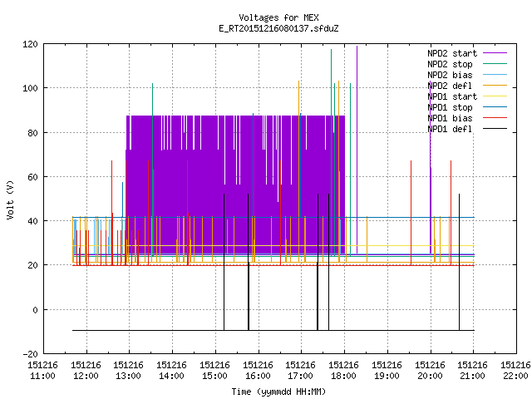
Task: Click the y-axis label 'Volt (V)'
Action: tap(10, 200)
